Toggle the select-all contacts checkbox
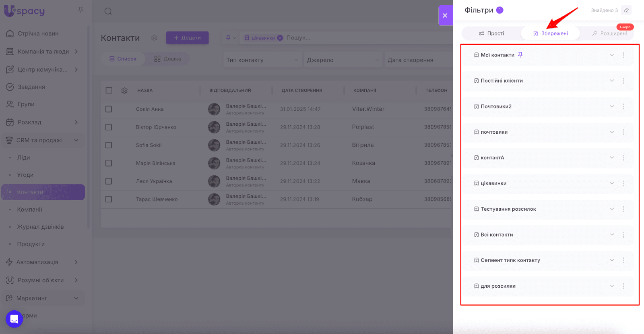Image resolution: width=644 pixels, height=334 pixels. pyautogui.click(x=109, y=90)
